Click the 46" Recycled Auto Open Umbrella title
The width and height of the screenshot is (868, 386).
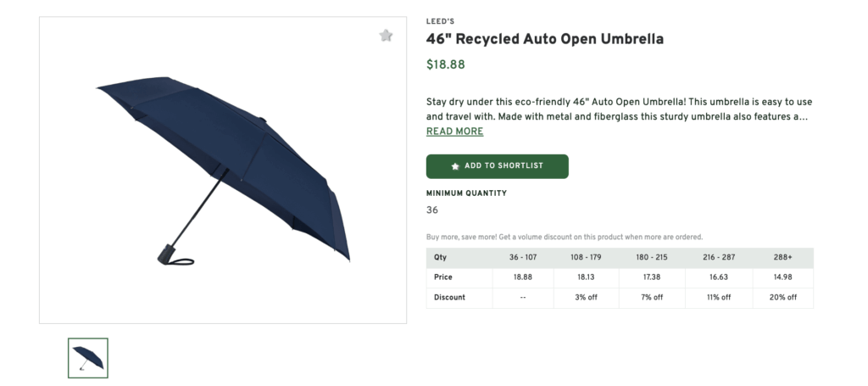coord(544,39)
